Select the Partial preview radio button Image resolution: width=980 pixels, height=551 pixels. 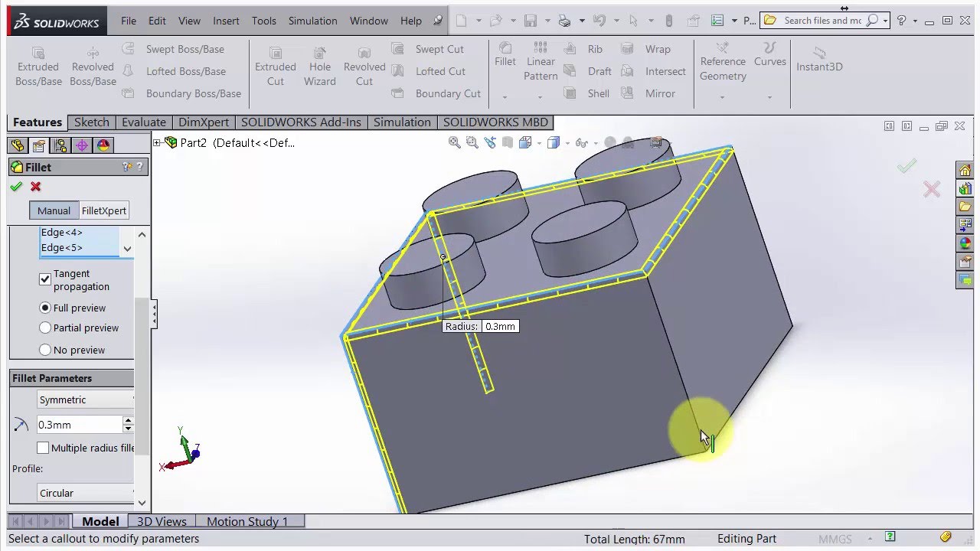45,328
